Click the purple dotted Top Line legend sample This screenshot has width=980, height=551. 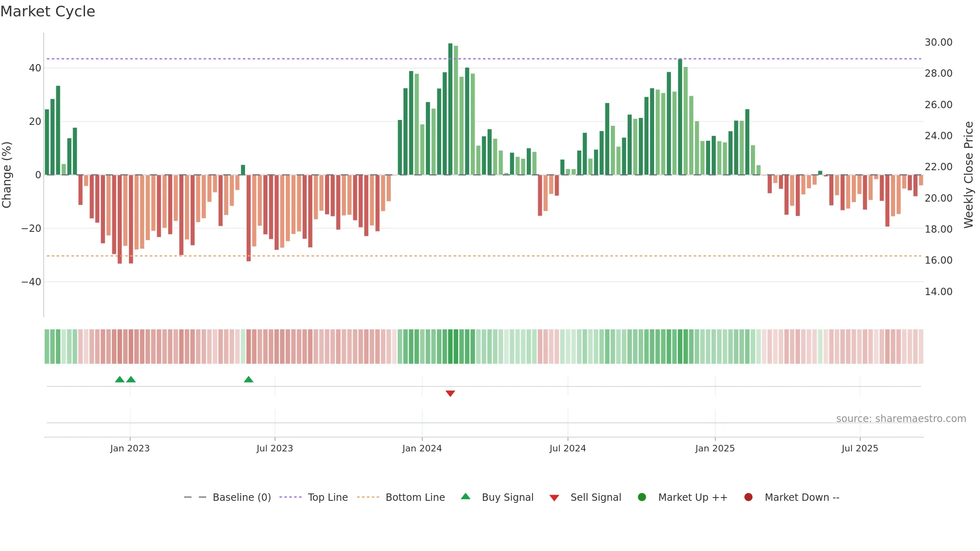click(x=290, y=497)
